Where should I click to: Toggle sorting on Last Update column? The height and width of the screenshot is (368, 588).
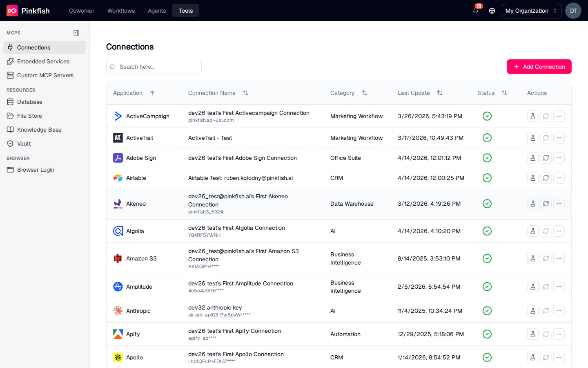[439, 93]
